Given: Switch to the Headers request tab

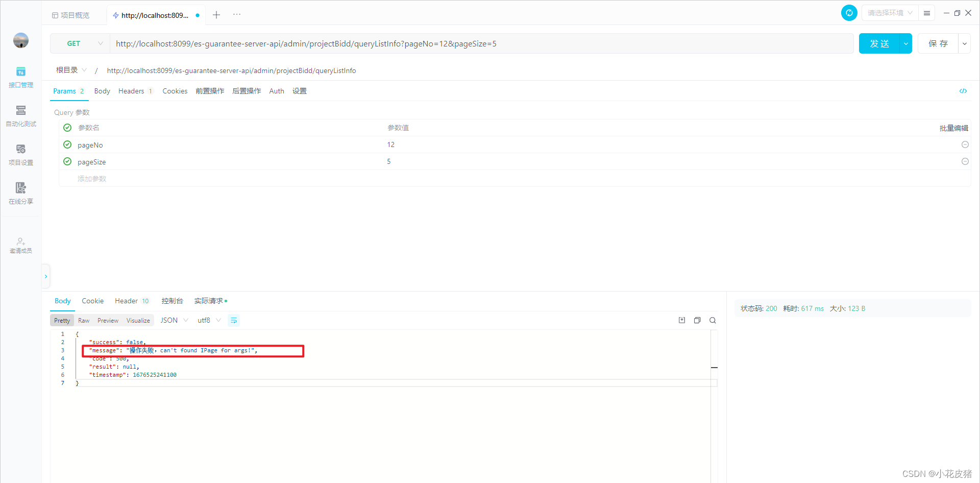Looking at the screenshot, I should [x=131, y=91].
